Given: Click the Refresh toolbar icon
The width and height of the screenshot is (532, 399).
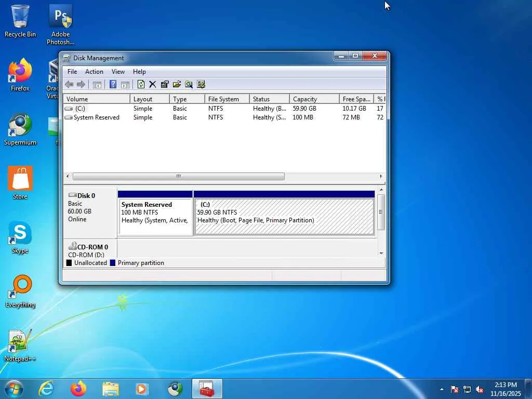Looking at the screenshot, I should (141, 84).
